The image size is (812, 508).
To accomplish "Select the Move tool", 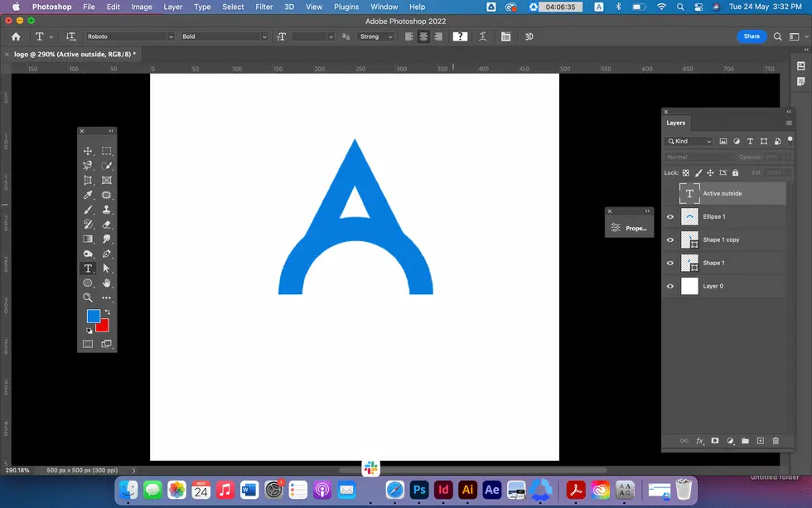I will [87, 151].
